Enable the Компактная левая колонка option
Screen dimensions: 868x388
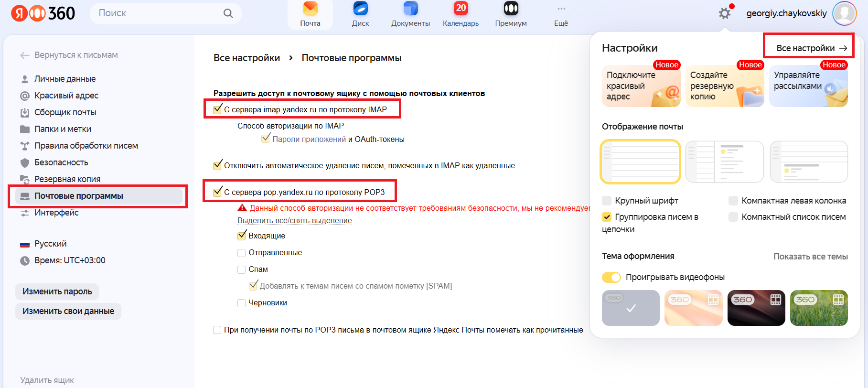[733, 201]
